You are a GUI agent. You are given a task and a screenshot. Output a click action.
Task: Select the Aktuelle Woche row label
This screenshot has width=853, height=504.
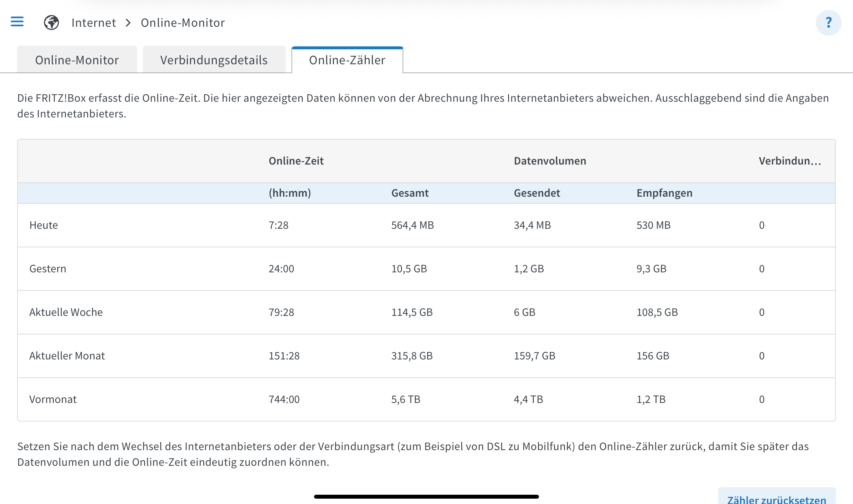coord(66,312)
